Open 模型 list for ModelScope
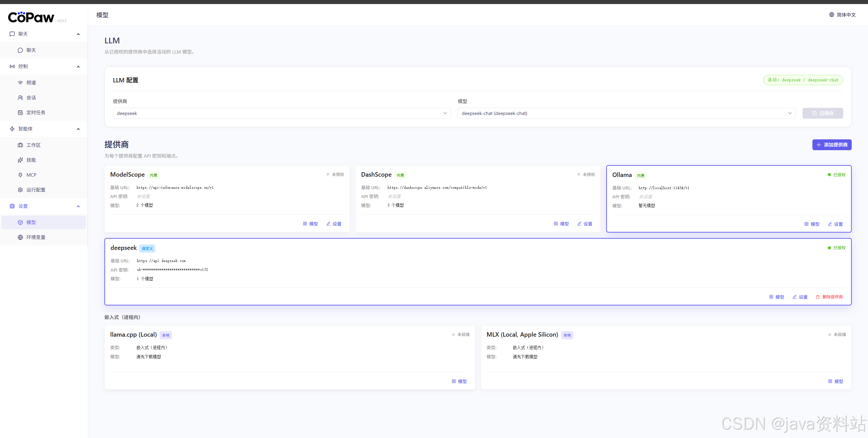 tap(310, 224)
